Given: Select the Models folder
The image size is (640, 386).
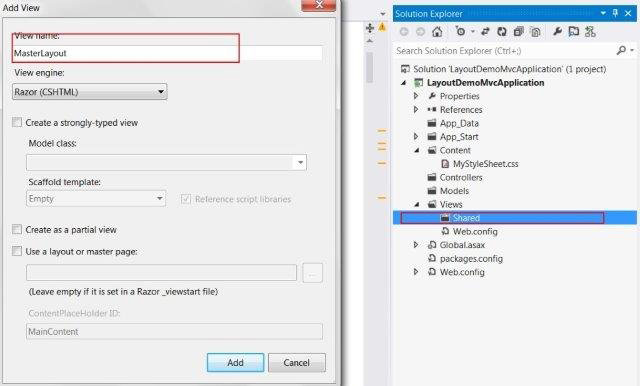Looking at the screenshot, I should (x=454, y=191).
